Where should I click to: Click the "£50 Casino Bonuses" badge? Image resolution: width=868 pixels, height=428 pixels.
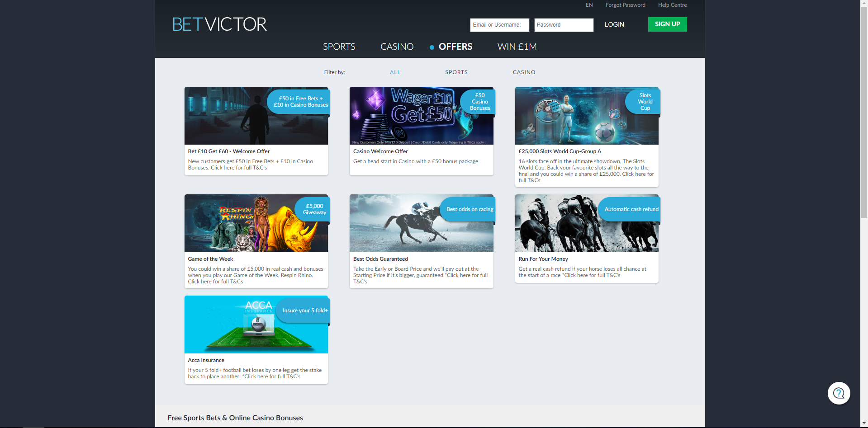coord(479,101)
